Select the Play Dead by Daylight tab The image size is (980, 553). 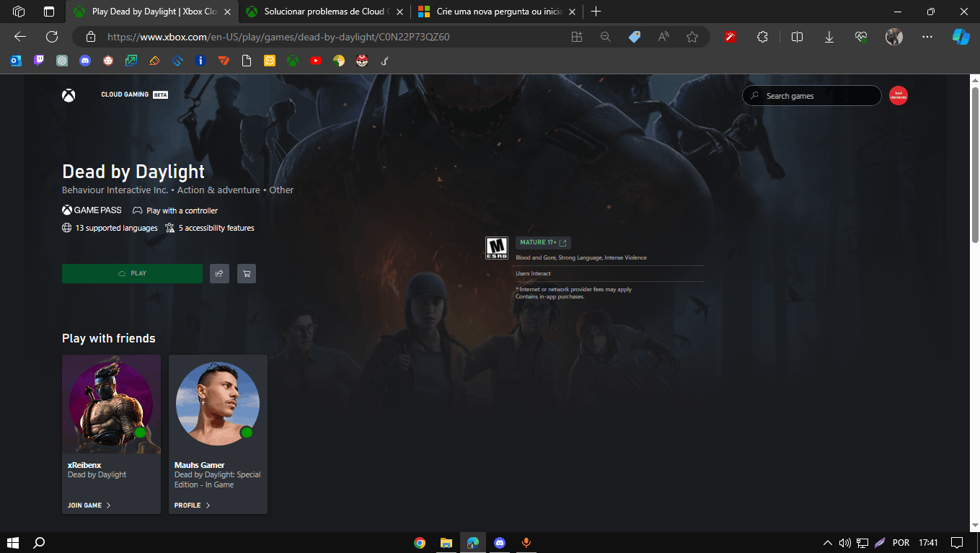point(151,12)
